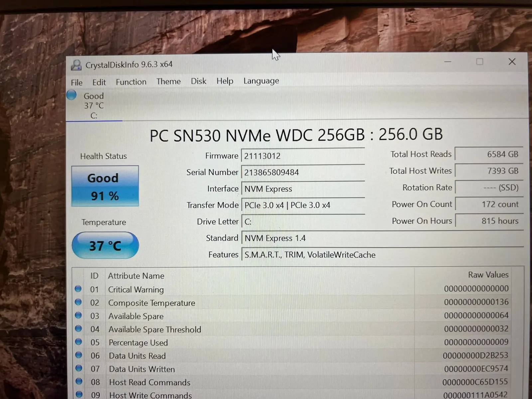The image size is (532, 399).
Task: Click the ID column header
Action: pos(94,276)
